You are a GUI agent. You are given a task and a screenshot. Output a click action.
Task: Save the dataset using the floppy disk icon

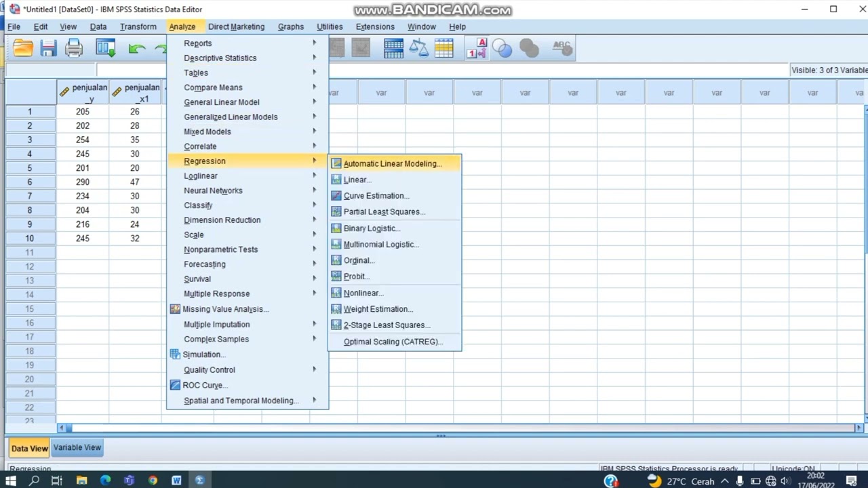(x=48, y=48)
